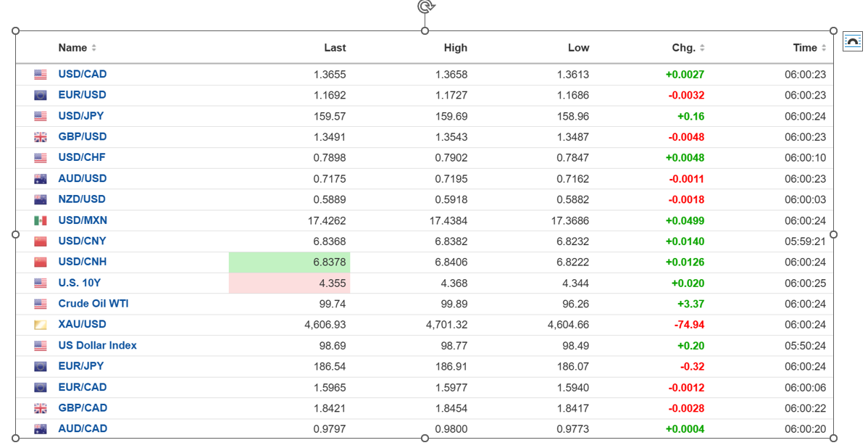Sort by the Chg. column arrows
Image resolution: width=868 pixels, height=448 pixels.
702,49
